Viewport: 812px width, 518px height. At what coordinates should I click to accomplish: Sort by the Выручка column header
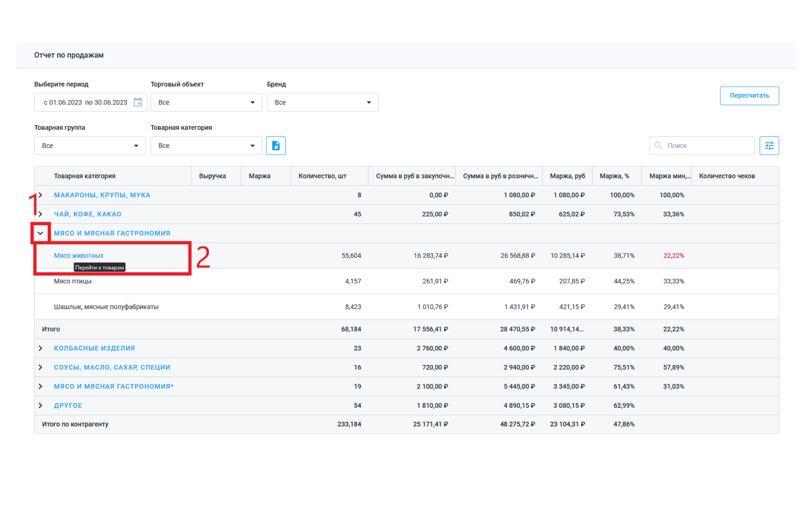(x=212, y=176)
